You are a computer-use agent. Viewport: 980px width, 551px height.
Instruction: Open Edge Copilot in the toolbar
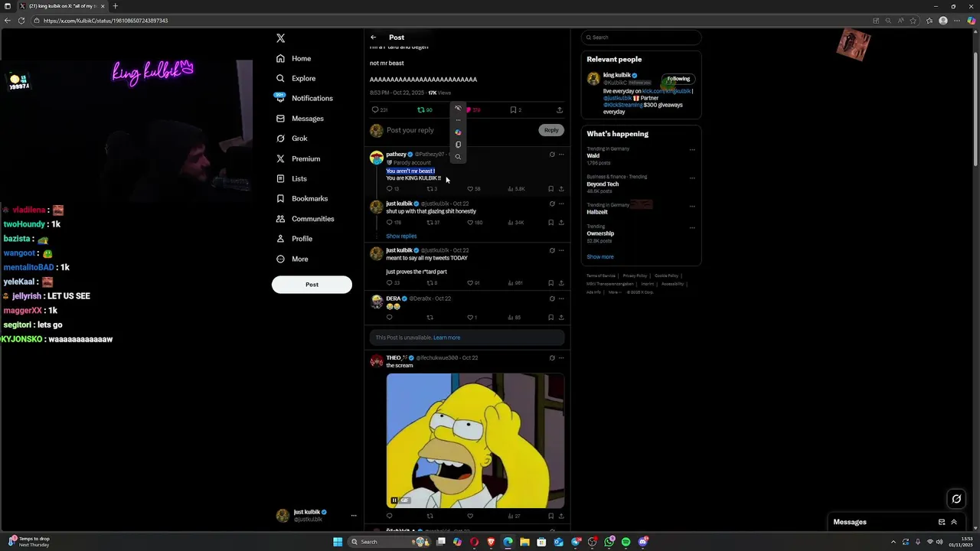coord(972,21)
